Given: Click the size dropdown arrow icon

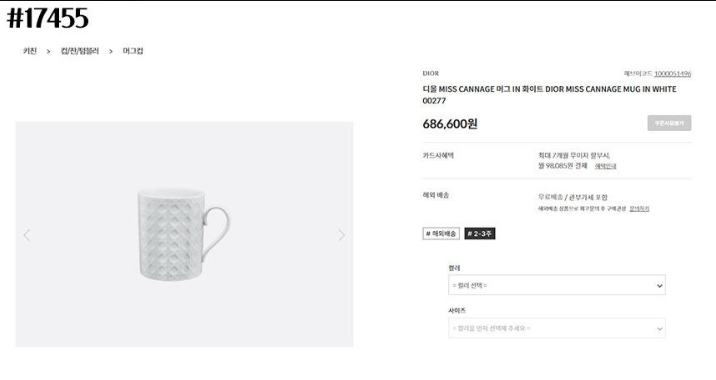Looking at the screenshot, I should coord(659,329).
